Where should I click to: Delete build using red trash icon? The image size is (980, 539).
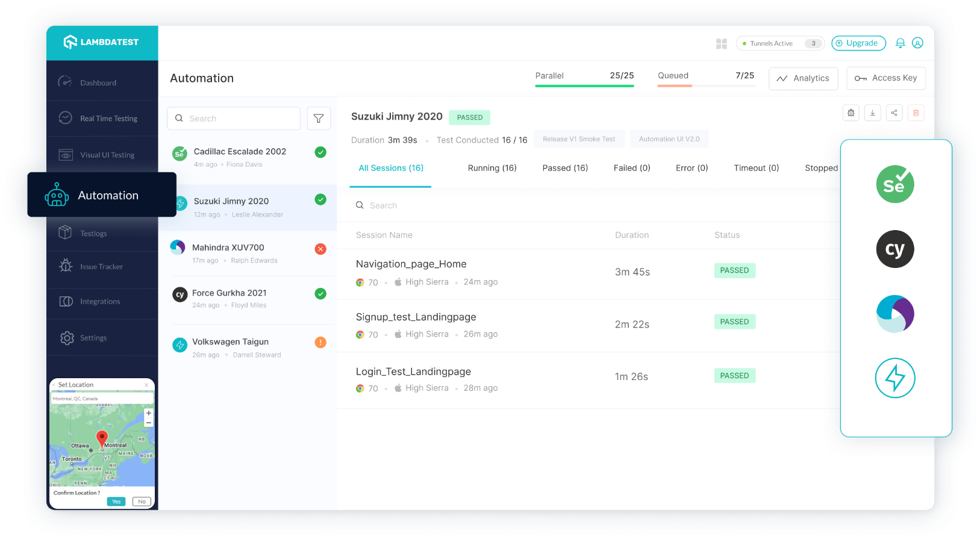click(x=916, y=113)
